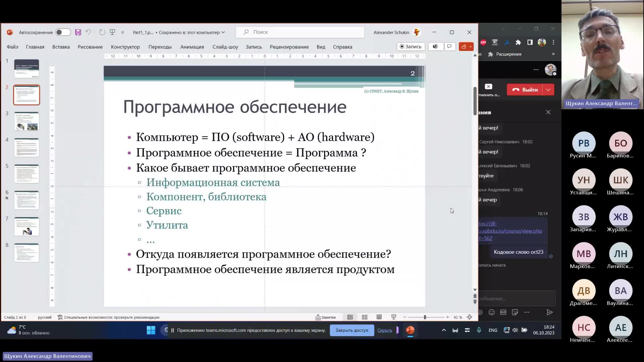Click the Выйти leave call button
The height and width of the screenshot is (362, 644).
pos(525,90)
